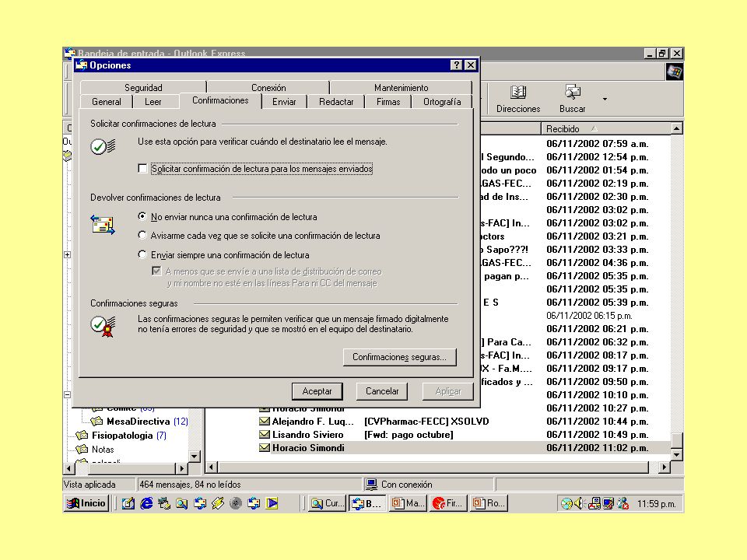The image size is (747, 560).
Task: Click the blue play-arrow quick launch icon
Action: (272, 503)
